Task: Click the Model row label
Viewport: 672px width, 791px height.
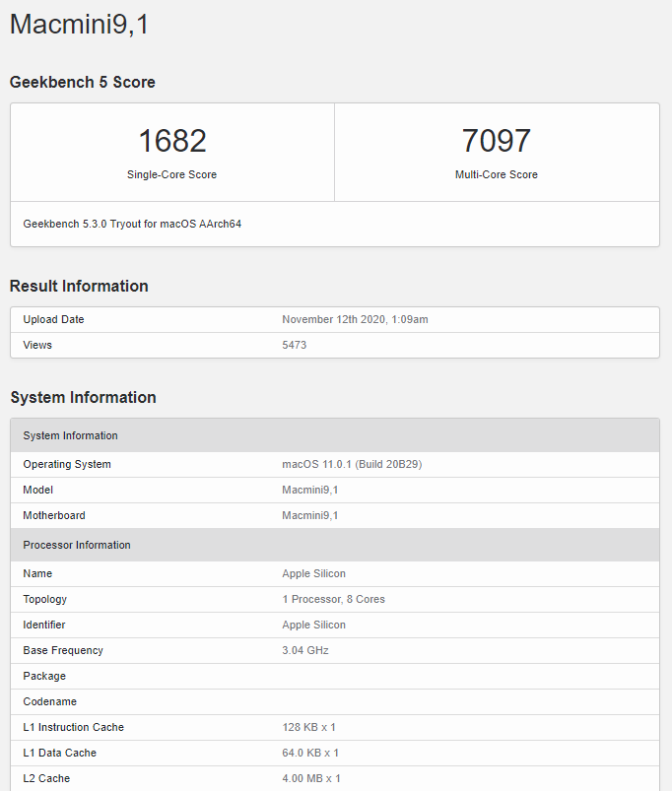Action: 37,490
